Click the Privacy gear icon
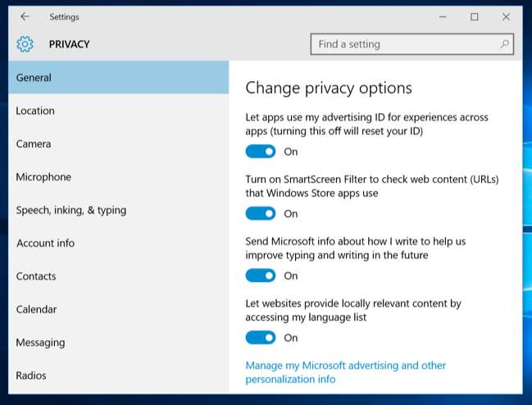Viewport: 532px width, 405px height. pyautogui.click(x=25, y=44)
